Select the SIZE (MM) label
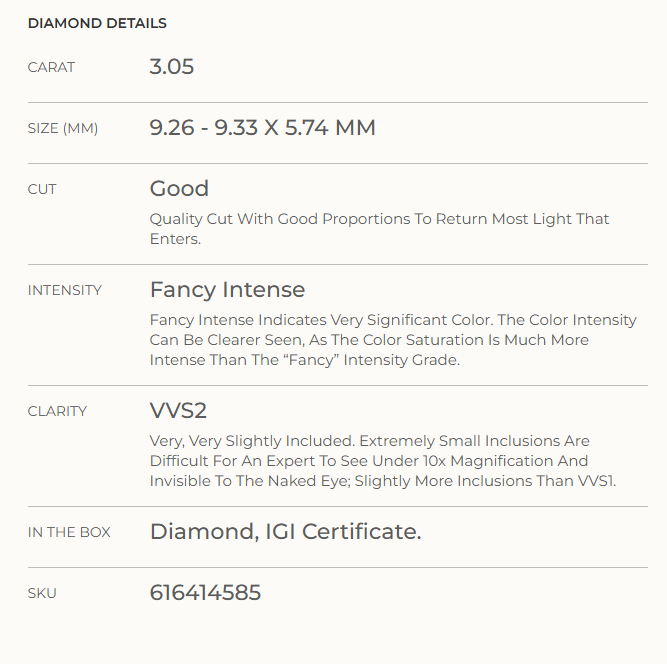Image resolution: width=667 pixels, height=664 pixels. click(63, 128)
